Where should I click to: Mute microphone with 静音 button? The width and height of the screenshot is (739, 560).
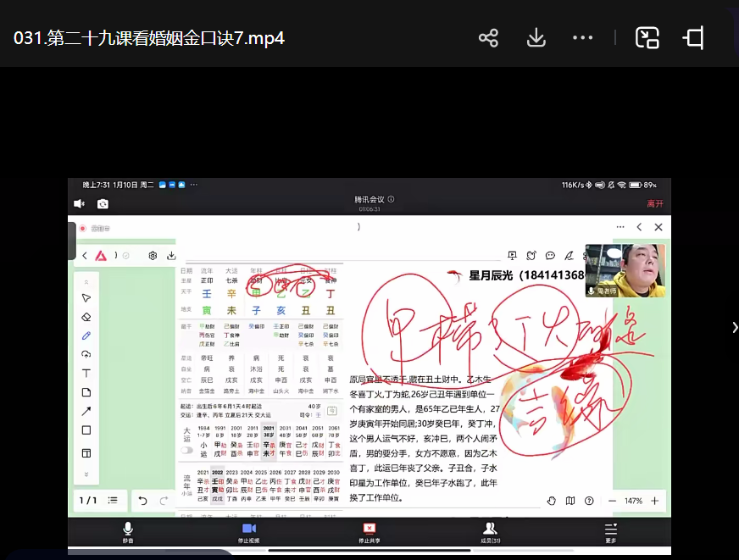[x=128, y=531]
